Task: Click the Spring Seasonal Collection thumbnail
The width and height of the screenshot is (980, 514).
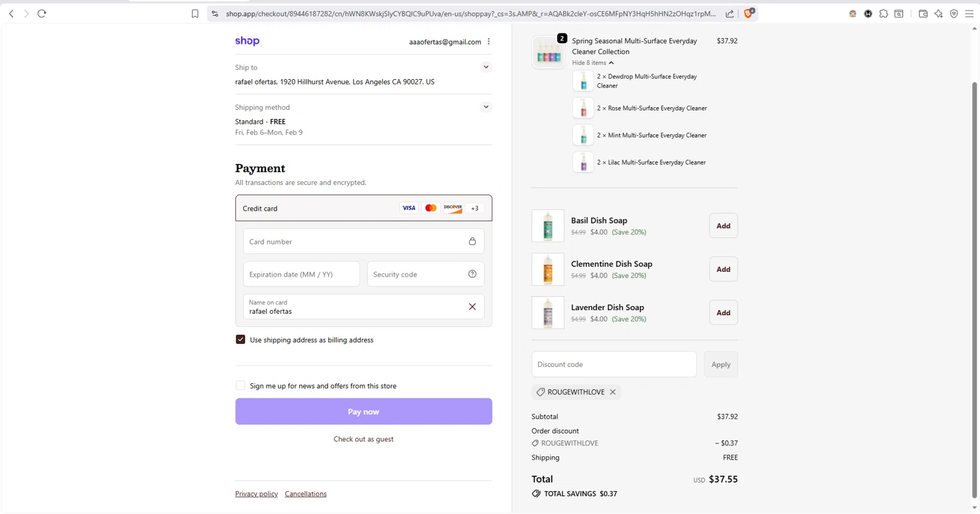Action: [x=548, y=52]
